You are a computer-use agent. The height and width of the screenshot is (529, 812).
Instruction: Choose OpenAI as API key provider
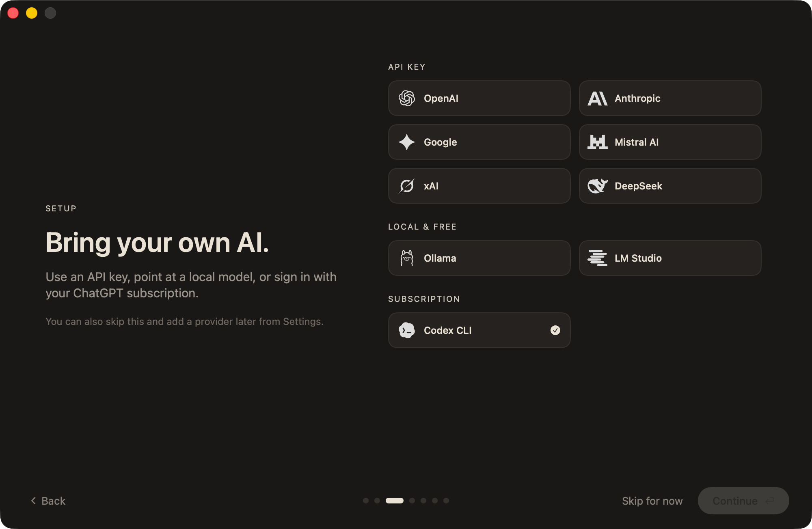[479, 98]
